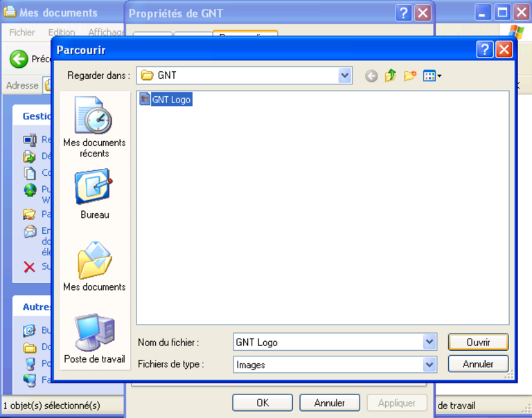This screenshot has height=418, width=532.
Task: Click the e-mail envelope task icon
Action: pyautogui.click(x=30, y=232)
